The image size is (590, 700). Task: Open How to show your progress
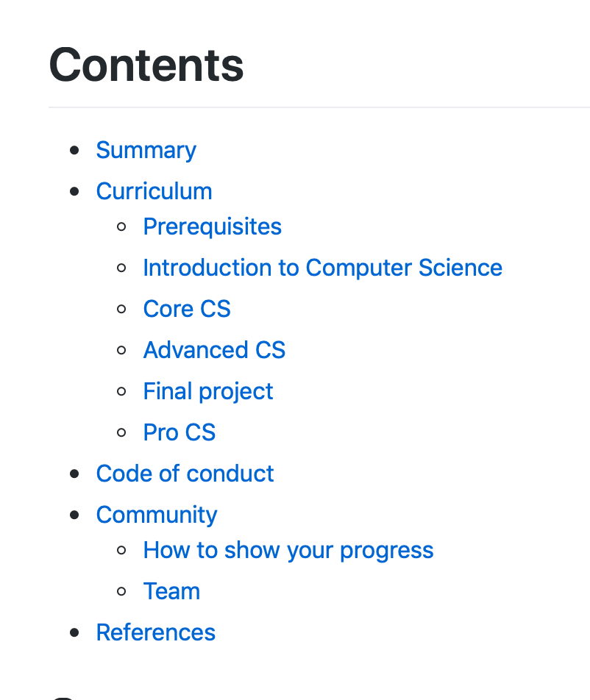pos(288,551)
